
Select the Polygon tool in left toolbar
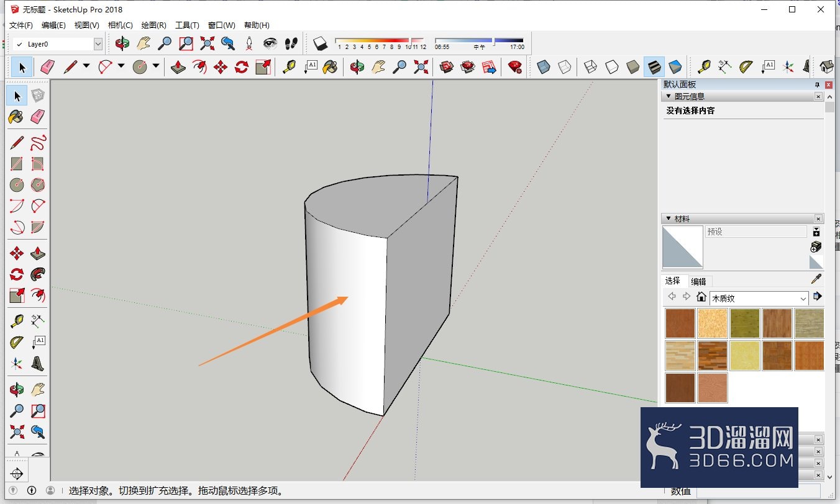38,185
